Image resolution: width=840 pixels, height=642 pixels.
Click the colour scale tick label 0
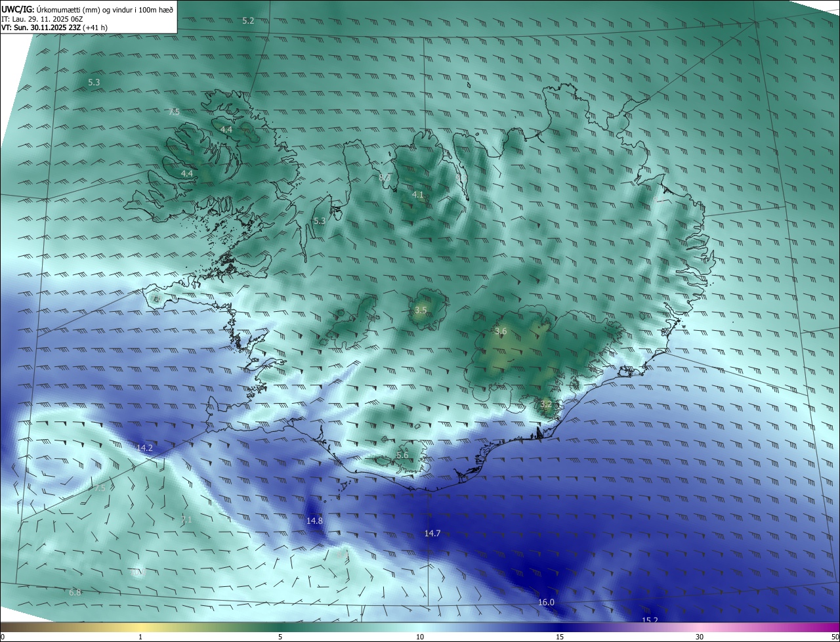[2, 637]
